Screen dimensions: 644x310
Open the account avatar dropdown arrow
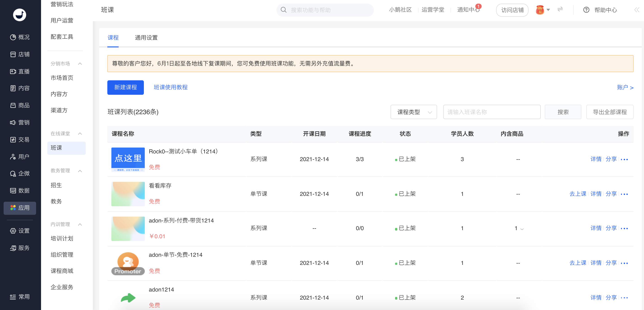pyautogui.click(x=548, y=10)
